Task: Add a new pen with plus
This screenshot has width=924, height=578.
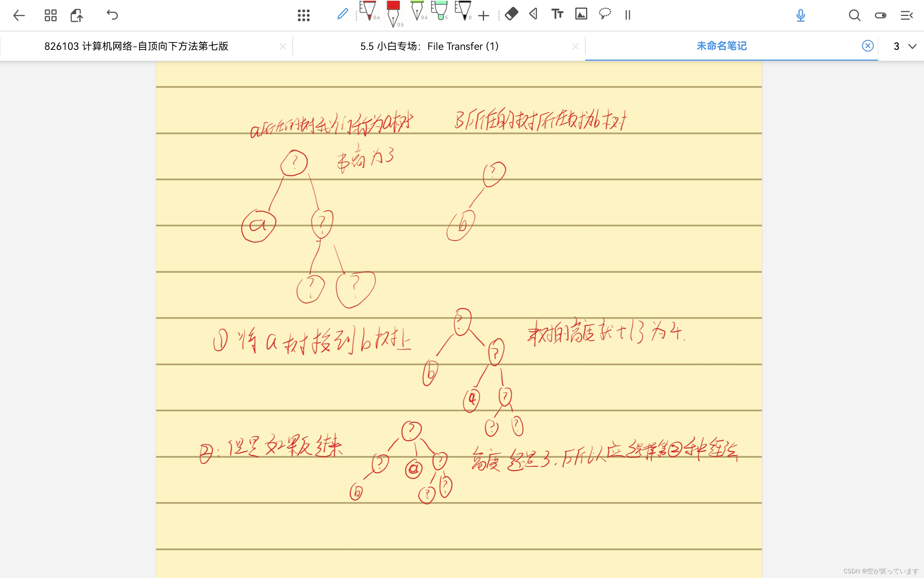Action: [483, 16]
